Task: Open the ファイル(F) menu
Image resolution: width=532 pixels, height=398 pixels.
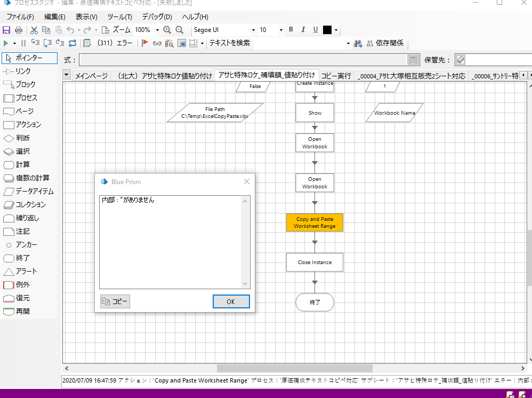Action: tap(20, 17)
